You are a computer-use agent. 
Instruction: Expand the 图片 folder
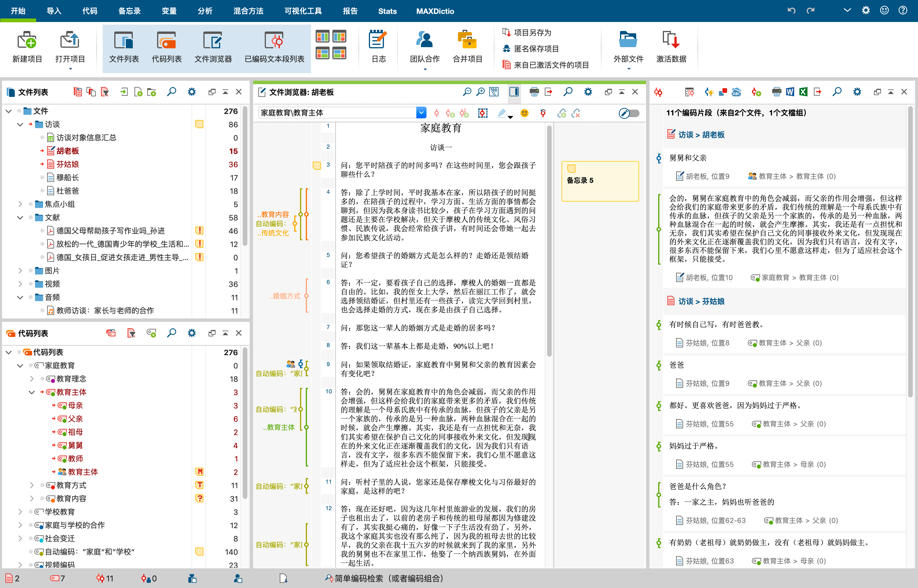20,271
